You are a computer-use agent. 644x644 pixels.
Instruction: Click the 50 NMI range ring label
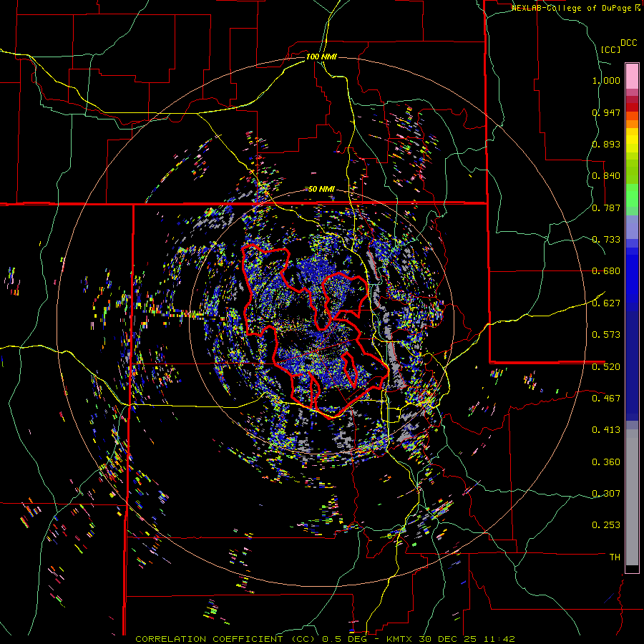point(321,189)
